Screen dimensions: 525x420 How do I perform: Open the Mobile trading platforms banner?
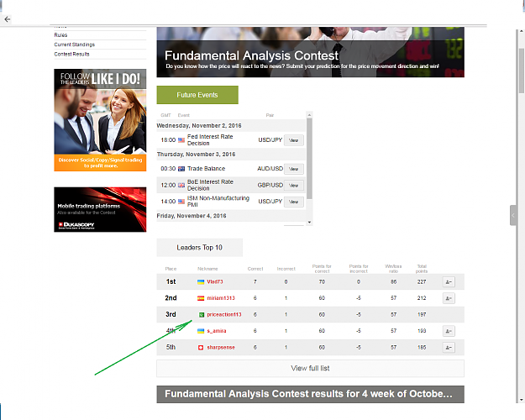(100, 209)
